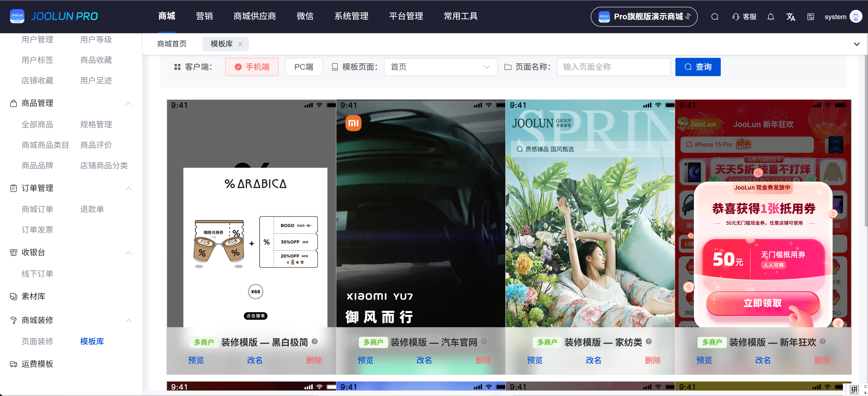Select PC端 client option
The width and height of the screenshot is (868, 396).
point(304,67)
